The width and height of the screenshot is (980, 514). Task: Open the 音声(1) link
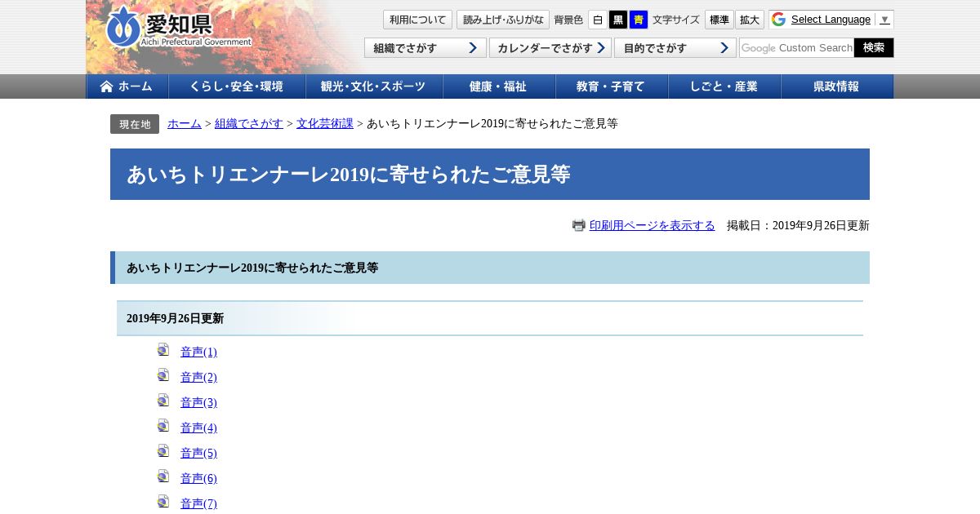[x=198, y=352]
